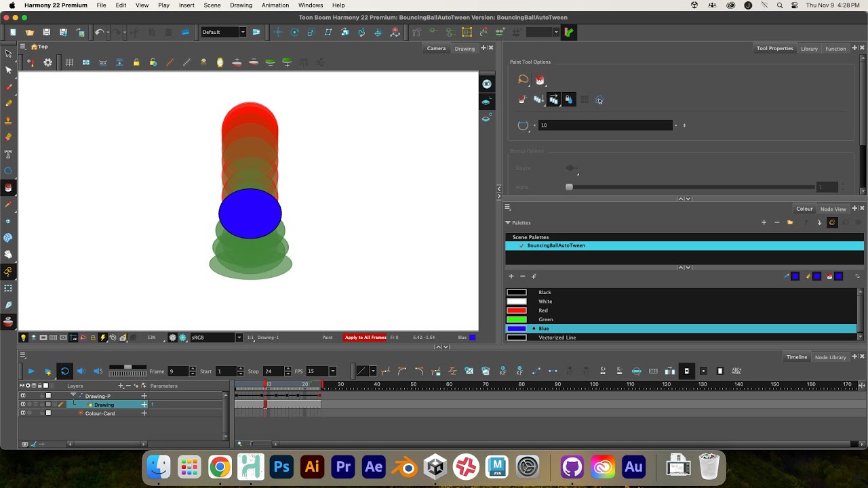Select the Transform arrow tool at toolbar top

[8, 53]
